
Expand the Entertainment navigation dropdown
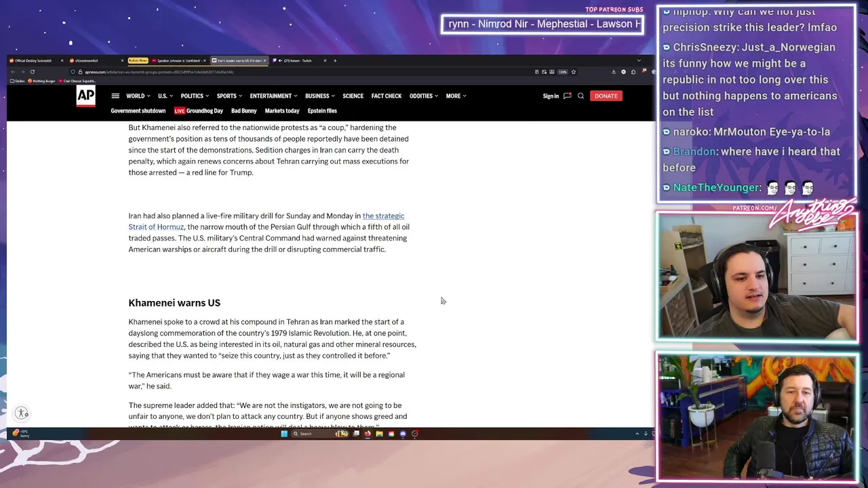click(273, 96)
